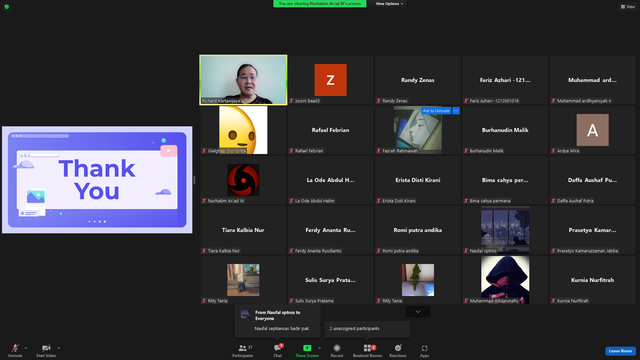This screenshot has width=640, height=360.
Task: Click the emoji-face Gialghazi avatar
Action: coord(243,130)
